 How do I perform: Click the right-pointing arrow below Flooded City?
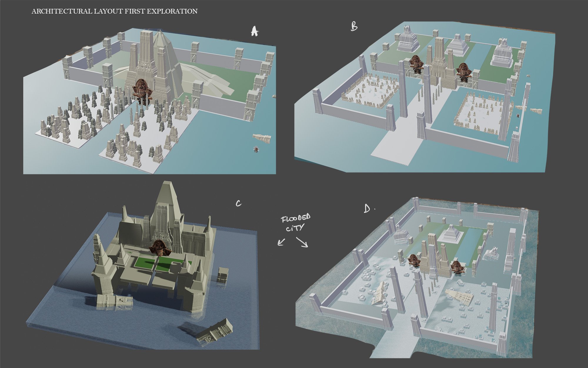point(302,242)
